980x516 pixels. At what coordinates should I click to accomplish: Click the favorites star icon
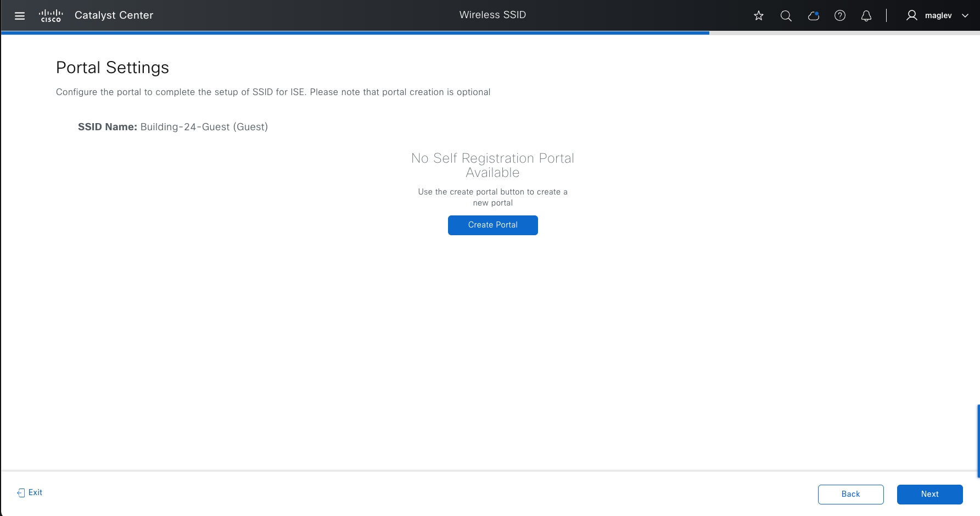tap(759, 16)
